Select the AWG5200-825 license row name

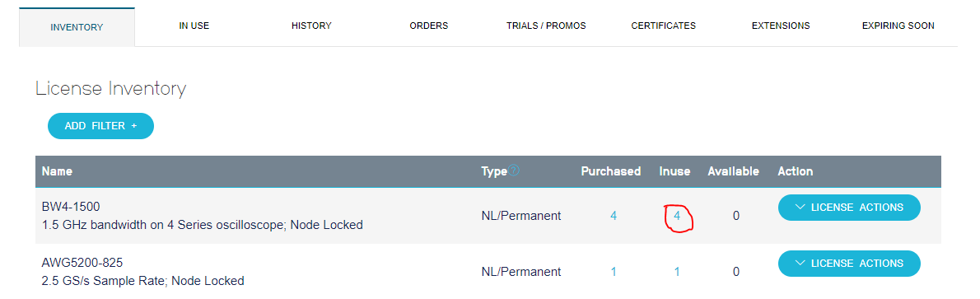tap(77, 262)
